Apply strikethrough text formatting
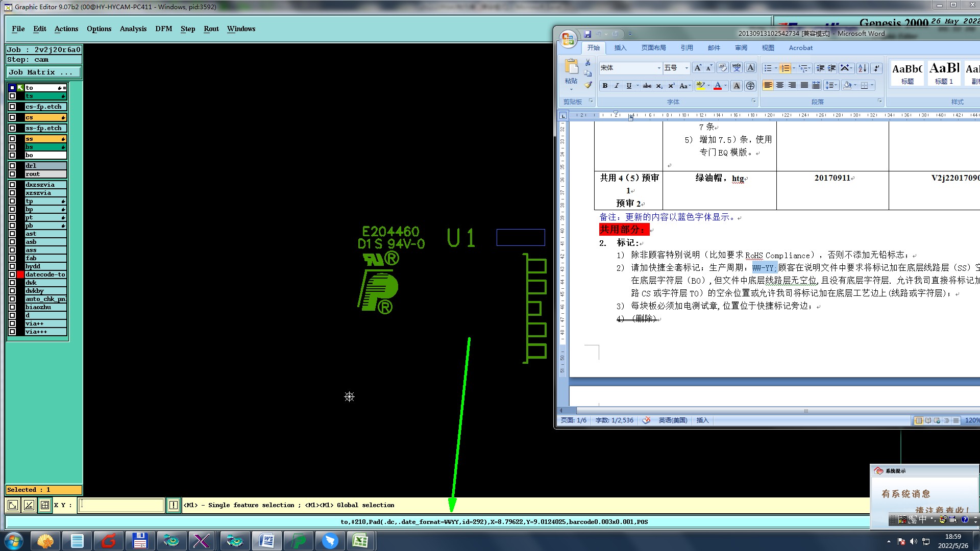Image resolution: width=980 pixels, height=551 pixels. pos(647,86)
